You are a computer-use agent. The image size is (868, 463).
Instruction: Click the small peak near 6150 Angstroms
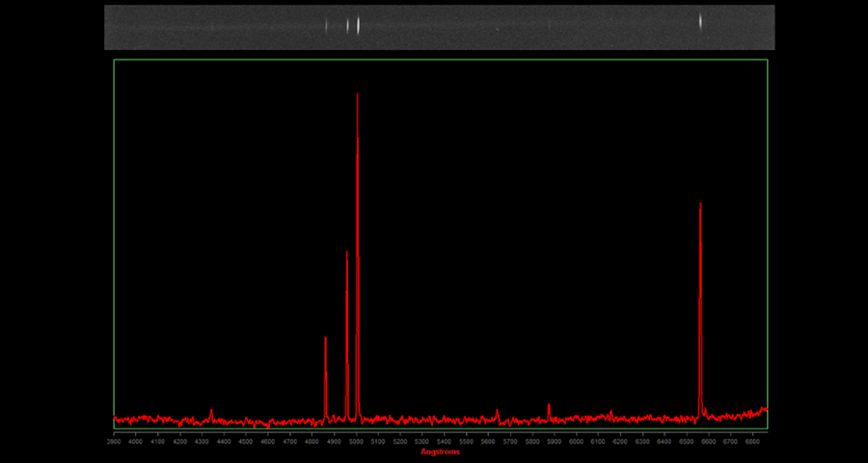tap(610, 412)
